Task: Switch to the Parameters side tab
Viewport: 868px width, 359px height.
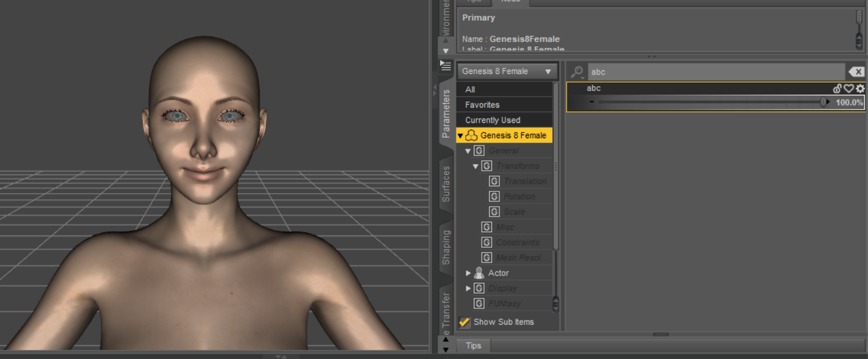Action: [446, 113]
